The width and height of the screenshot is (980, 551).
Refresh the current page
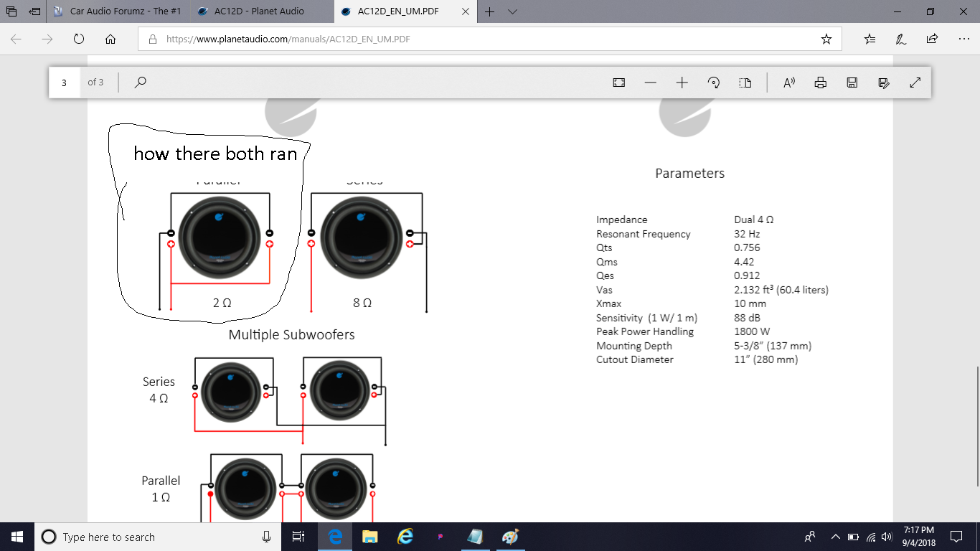(79, 39)
